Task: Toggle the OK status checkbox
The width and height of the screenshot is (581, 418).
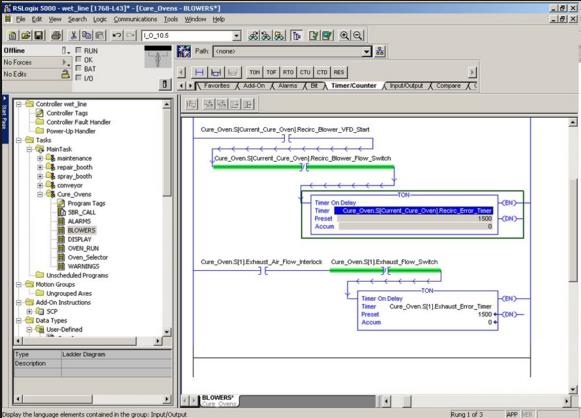Action: pos(79,59)
